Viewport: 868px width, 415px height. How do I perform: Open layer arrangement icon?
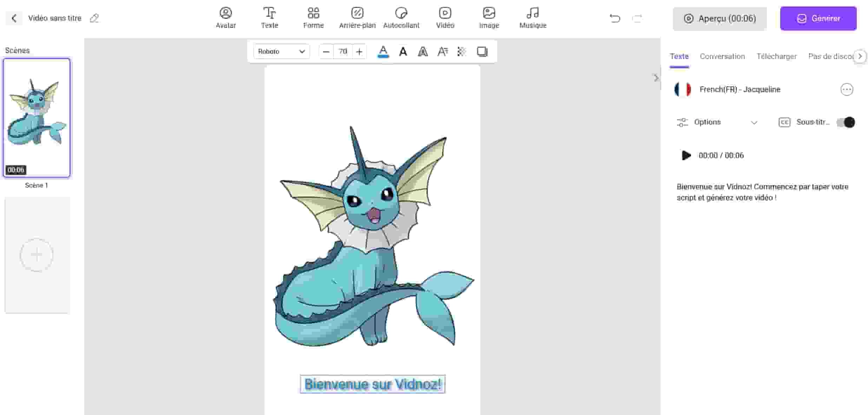(482, 52)
